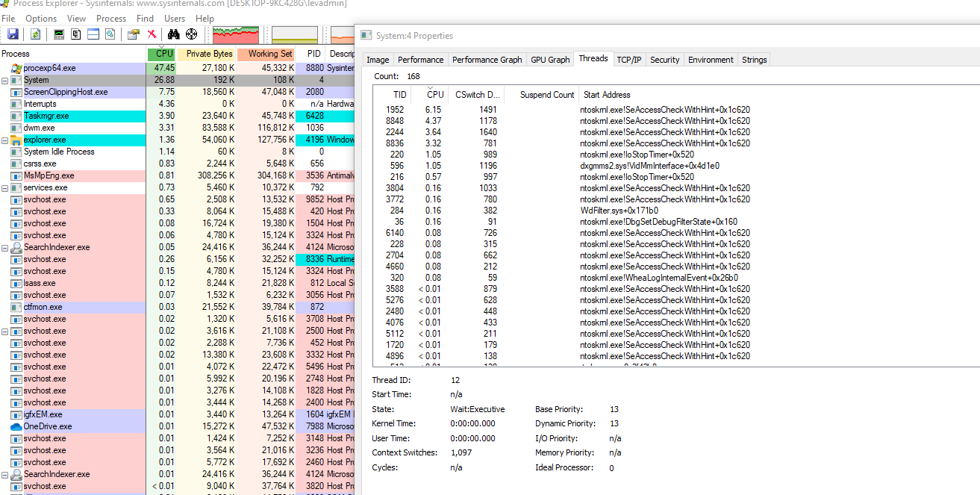Click the MsMpEng.exe process icon
The width and height of the screenshot is (980, 495).
(16, 175)
